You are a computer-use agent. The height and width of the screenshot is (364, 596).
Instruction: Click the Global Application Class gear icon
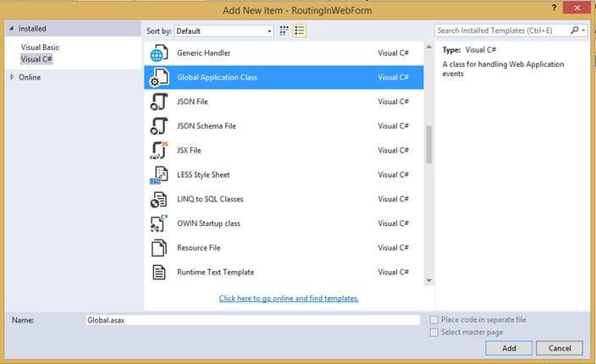coord(159,78)
